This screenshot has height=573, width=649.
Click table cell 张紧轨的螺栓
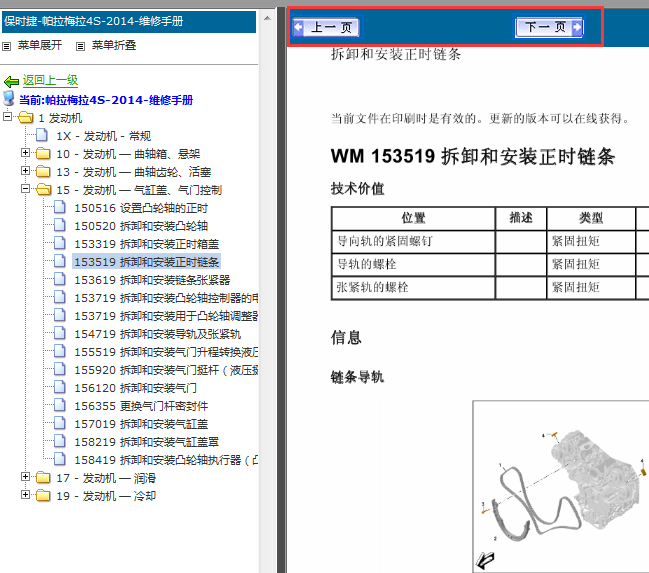tap(413, 287)
